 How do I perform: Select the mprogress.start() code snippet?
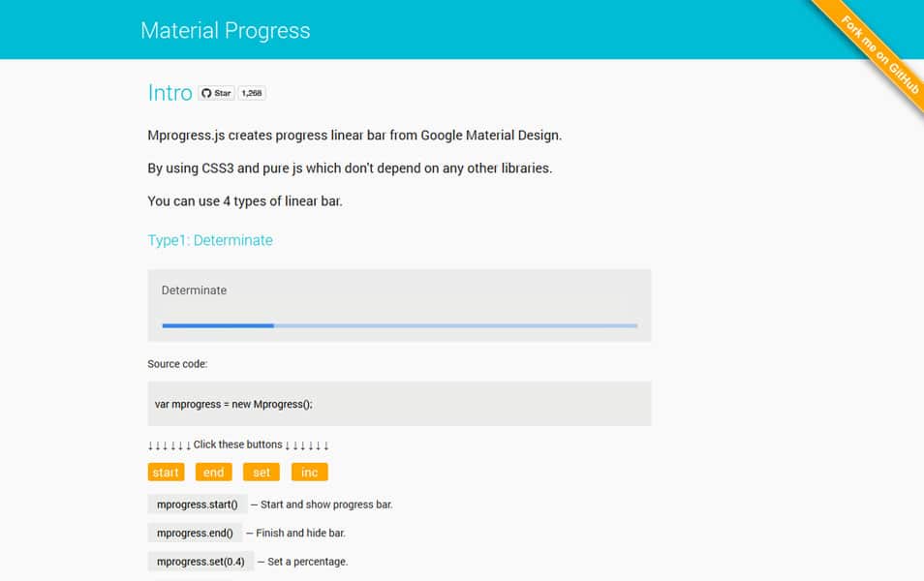tap(195, 505)
